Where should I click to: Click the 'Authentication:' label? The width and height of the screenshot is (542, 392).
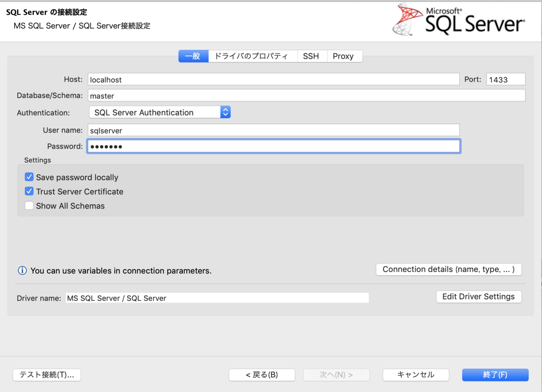(43, 113)
